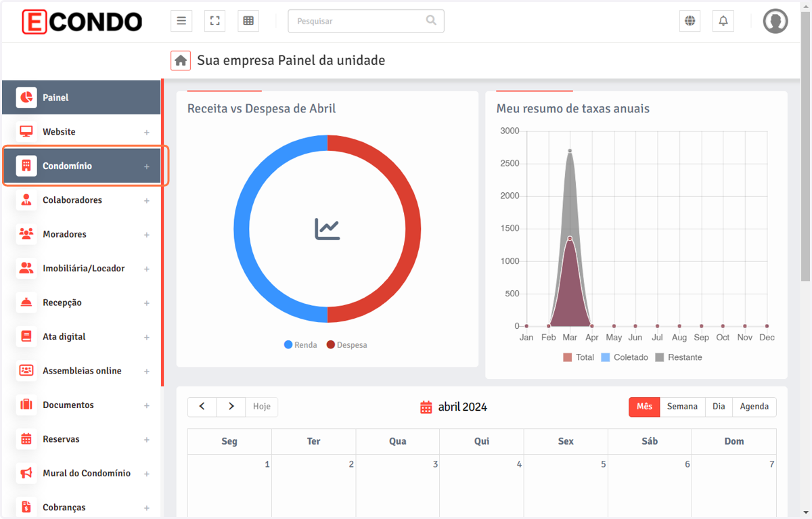Expand the Assembleias online menu plus
Image resolution: width=812 pixels, height=519 pixels.
(x=147, y=371)
